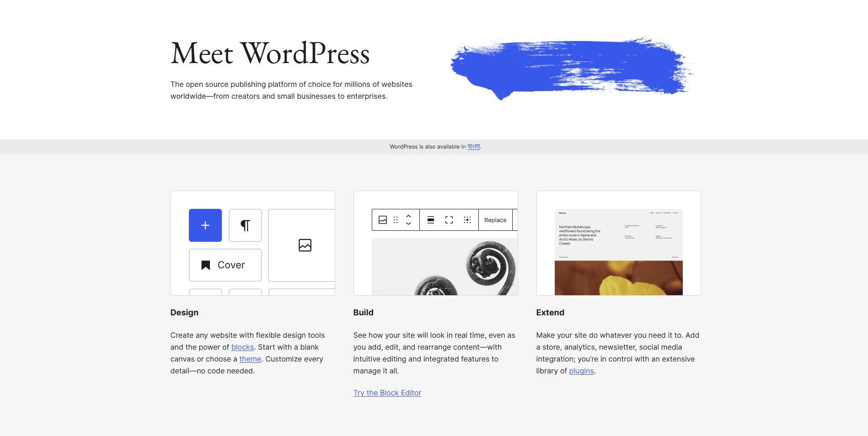Select the Paragraph block icon
868x436 pixels.
tap(245, 225)
